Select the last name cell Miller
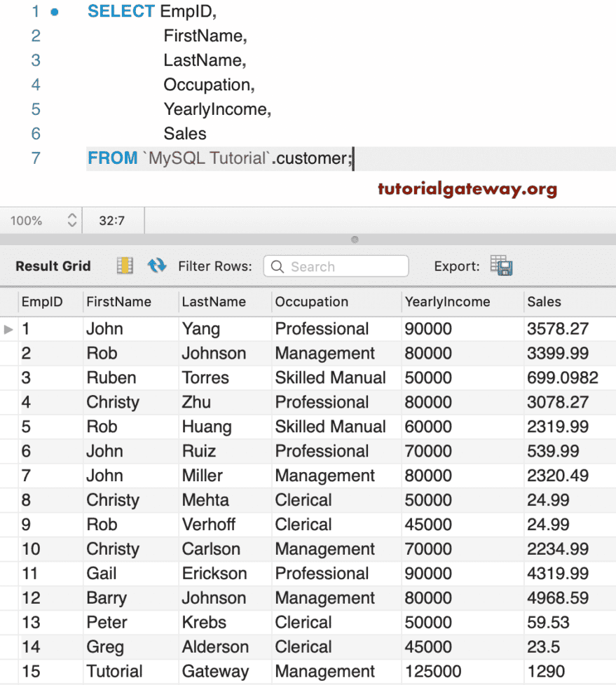Image resolution: width=616 pixels, height=685 pixels. click(x=225, y=476)
